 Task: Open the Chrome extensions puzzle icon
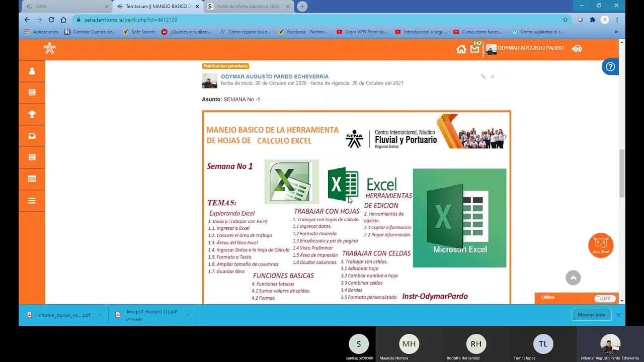(x=592, y=20)
